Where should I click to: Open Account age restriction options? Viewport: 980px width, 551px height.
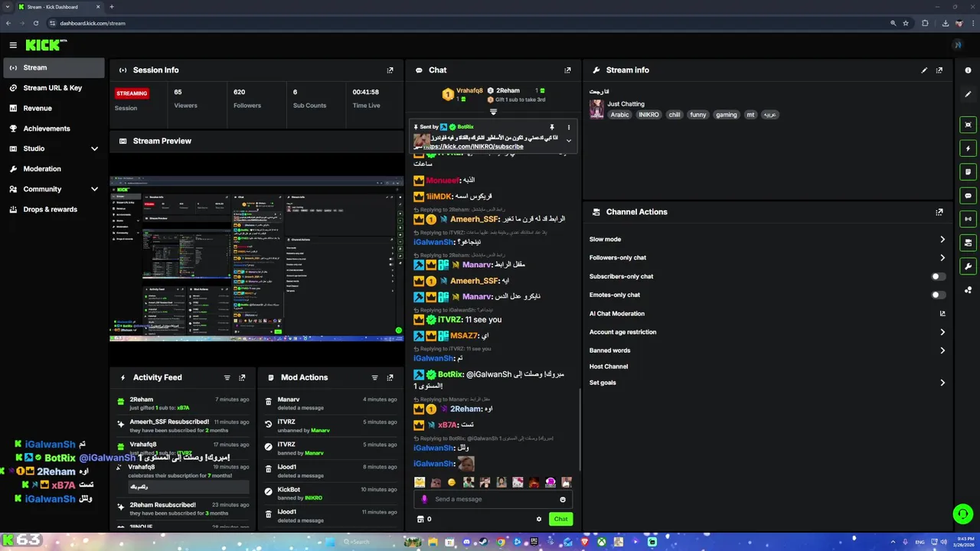tap(767, 332)
